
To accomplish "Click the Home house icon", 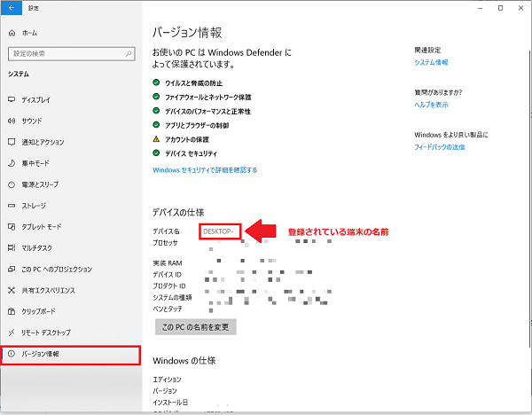I will tap(12, 33).
